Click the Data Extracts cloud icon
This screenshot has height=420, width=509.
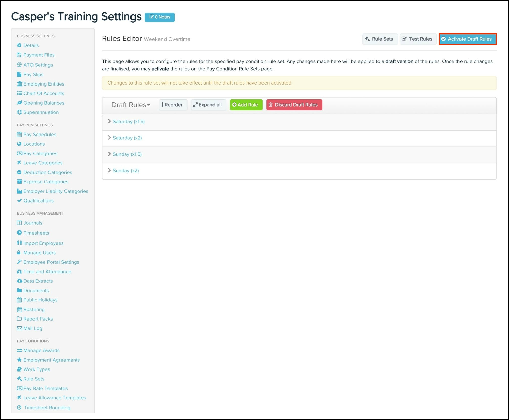tap(19, 281)
